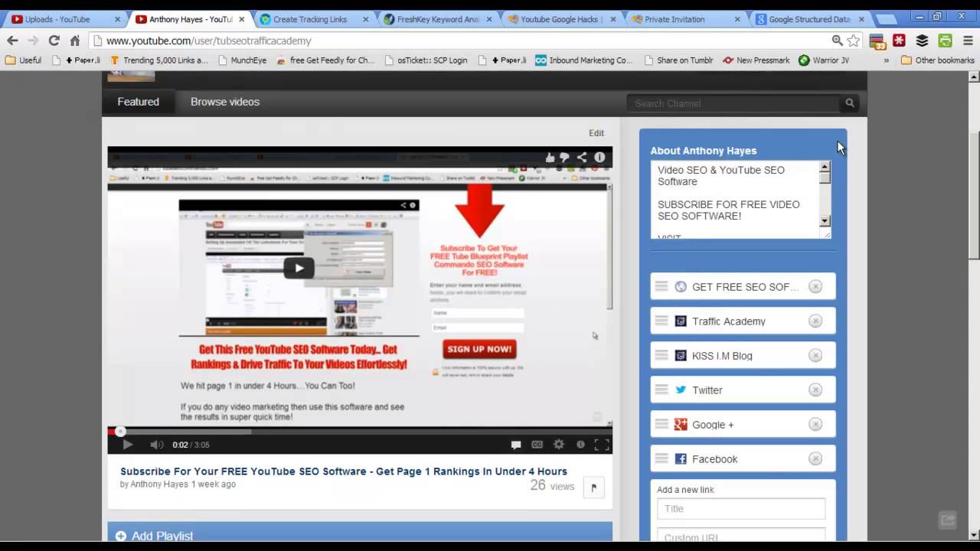The height and width of the screenshot is (551, 980).
Task: Switch to the Uploads - YouTube tab
Action: (x=65, y=19)
